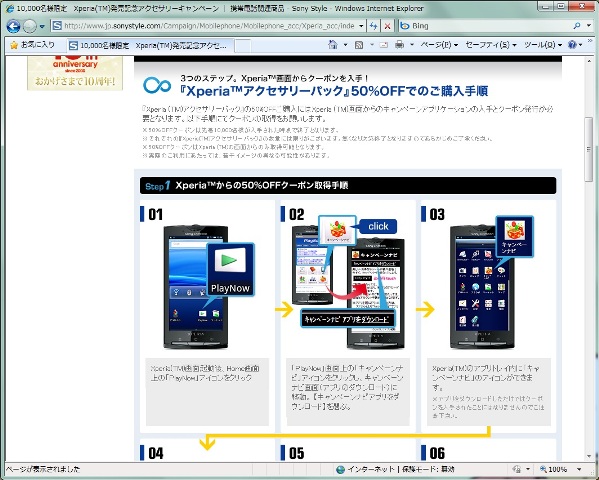This screenshot has height=480, width=599.
Task: Click キャンペーンナビ アプリをダウンロード label in step 02
Action: [x=348, y=319]
